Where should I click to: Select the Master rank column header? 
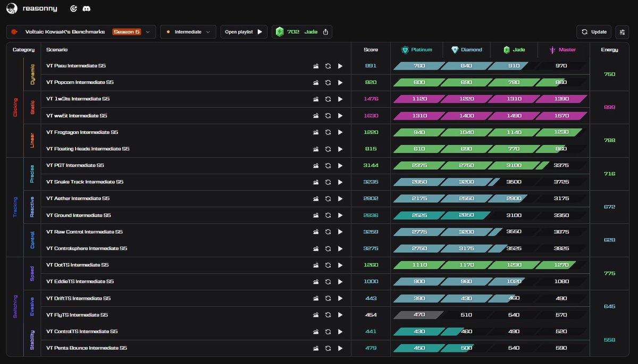click(563, 49)
